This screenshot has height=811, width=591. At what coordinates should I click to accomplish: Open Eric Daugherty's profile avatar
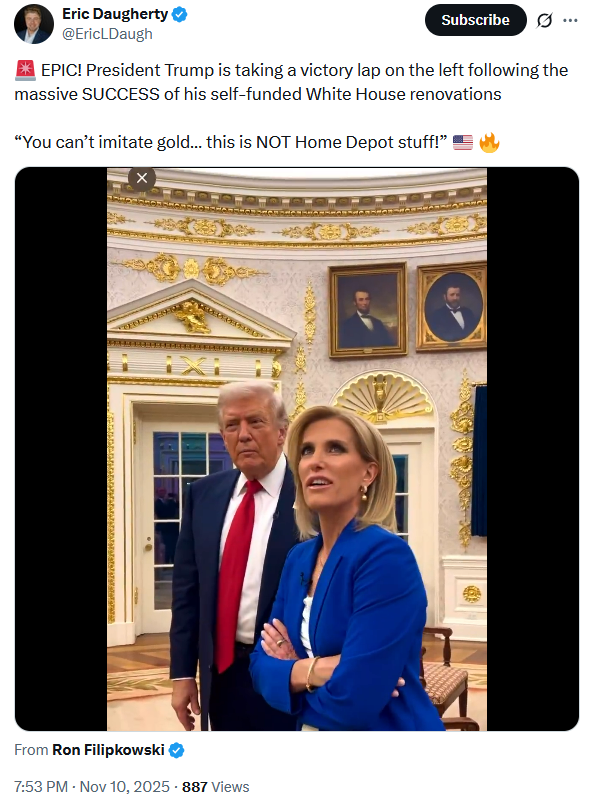pos(34,24)
